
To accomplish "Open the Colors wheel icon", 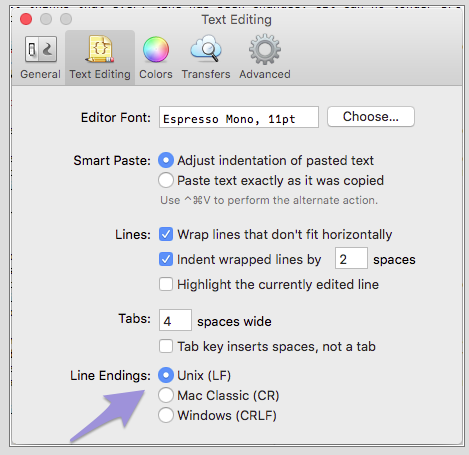I will coord(156,49).
